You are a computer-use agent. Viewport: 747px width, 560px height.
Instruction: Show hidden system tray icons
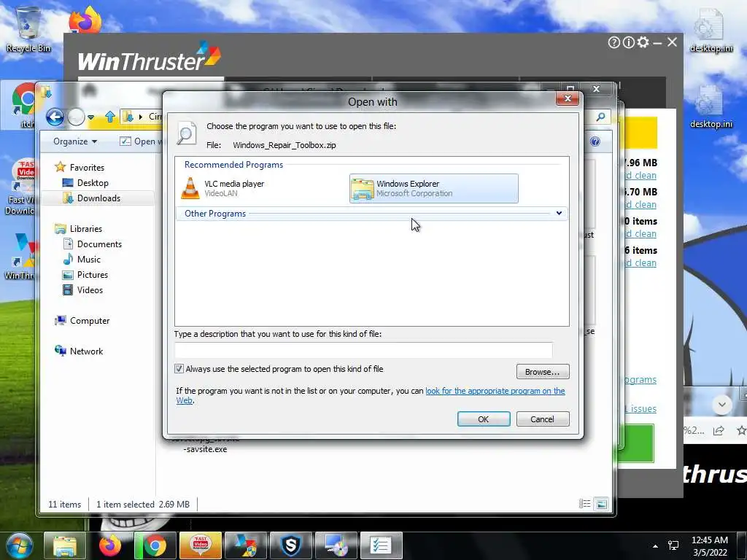[655, 546]
